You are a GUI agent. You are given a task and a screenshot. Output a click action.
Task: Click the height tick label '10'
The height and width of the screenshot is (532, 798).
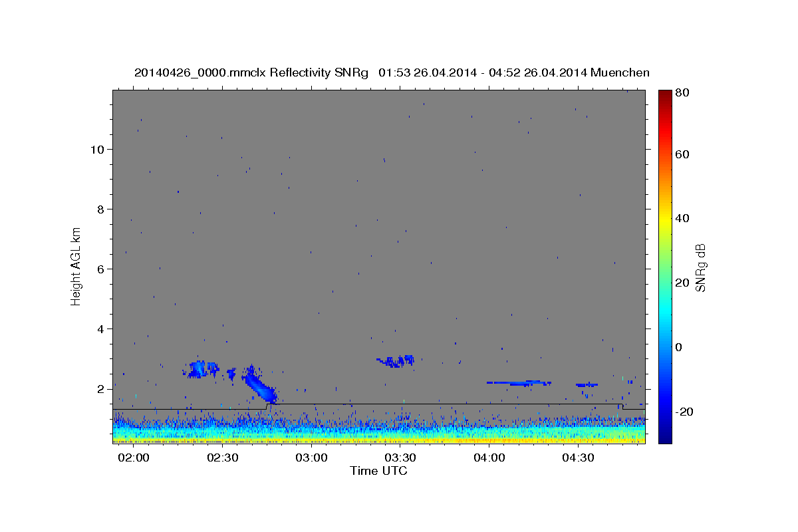(96, 149)
